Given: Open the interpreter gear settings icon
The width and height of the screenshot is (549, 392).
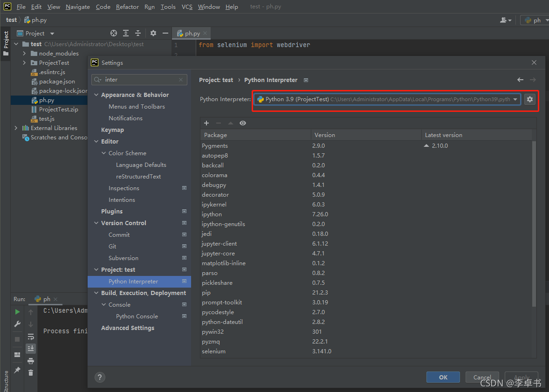Looking at the screenshot, I should click(x=530, y=99).
